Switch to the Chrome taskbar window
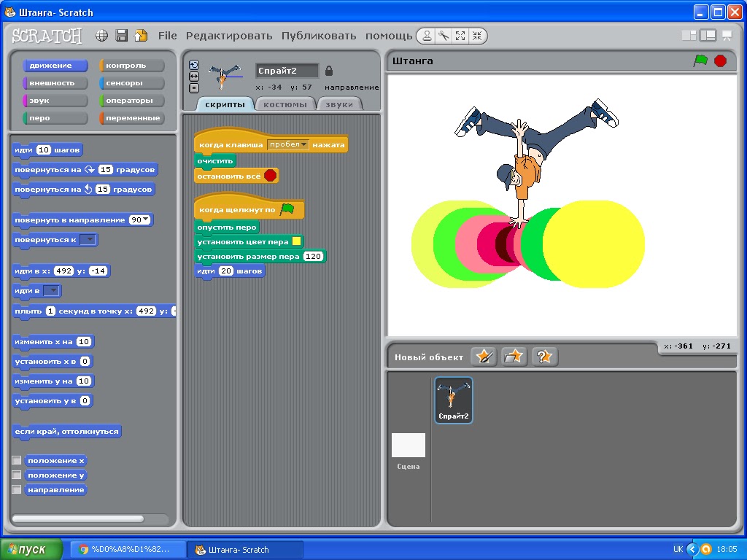 tap(128, 550)
